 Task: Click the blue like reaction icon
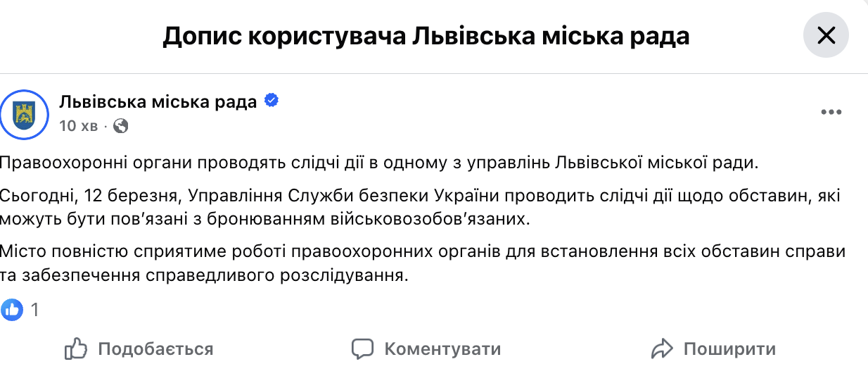coord(12,308)
